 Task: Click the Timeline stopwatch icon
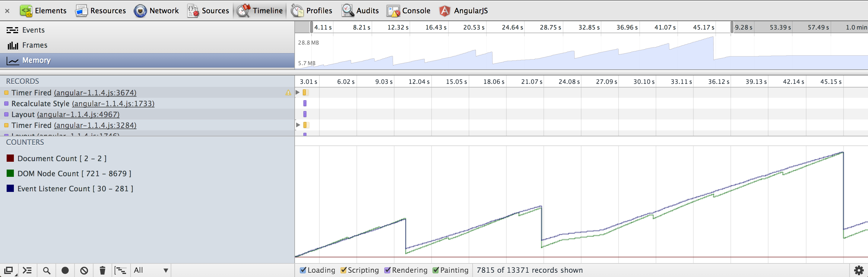[243, 11]
